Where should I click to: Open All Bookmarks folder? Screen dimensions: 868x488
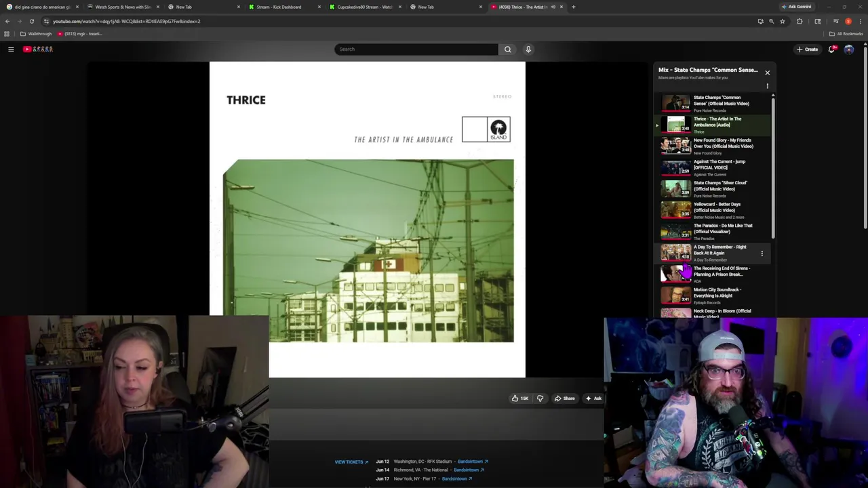(x=846, y=34)
